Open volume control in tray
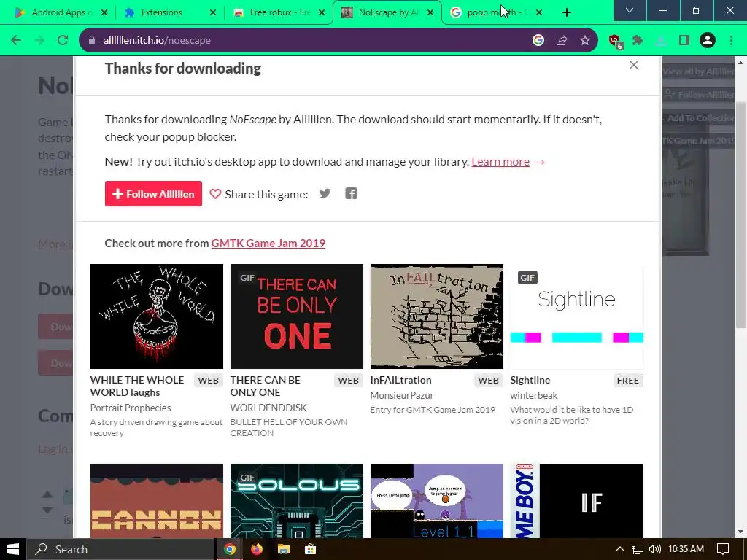The width and height of the screenshot is (747, 560). (655, 549)
